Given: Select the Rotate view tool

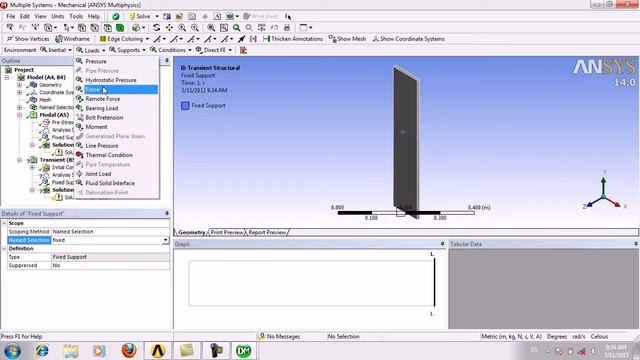Looking at the screenshot, I should [x=157, y=27].
